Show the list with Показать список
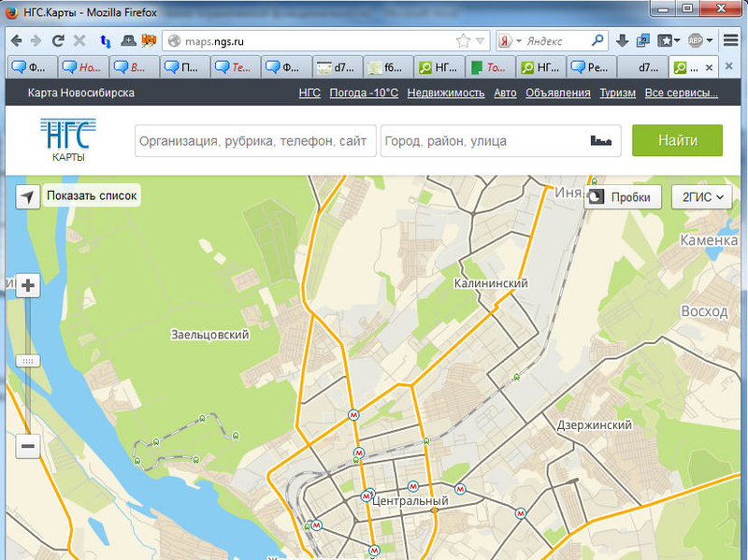 92,196
